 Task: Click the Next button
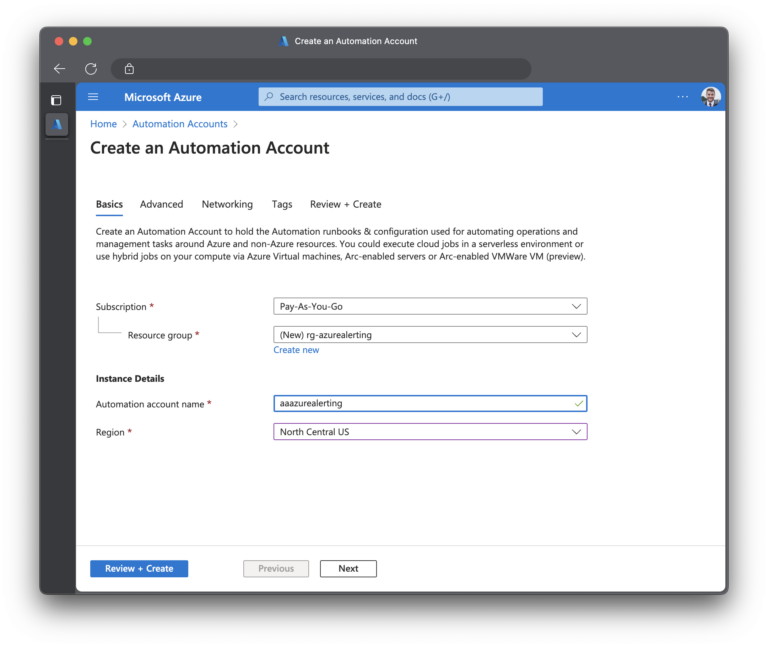[348, 569]
